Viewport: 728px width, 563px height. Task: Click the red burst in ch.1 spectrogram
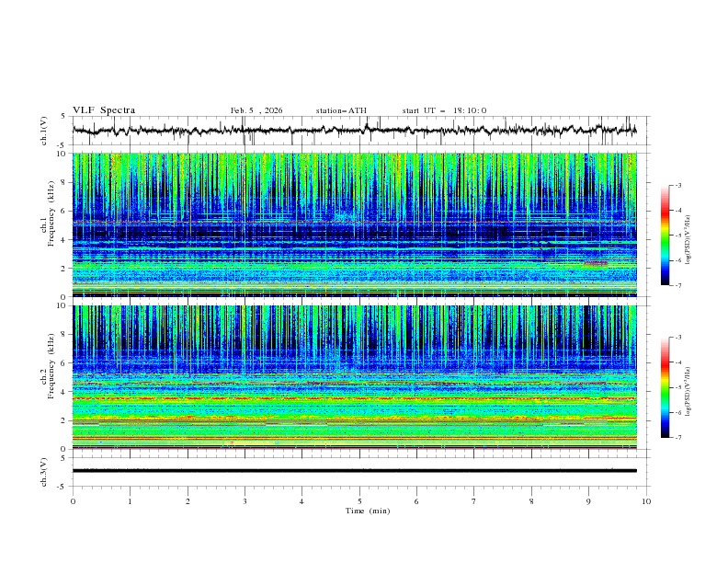click(x=596, y=263)
